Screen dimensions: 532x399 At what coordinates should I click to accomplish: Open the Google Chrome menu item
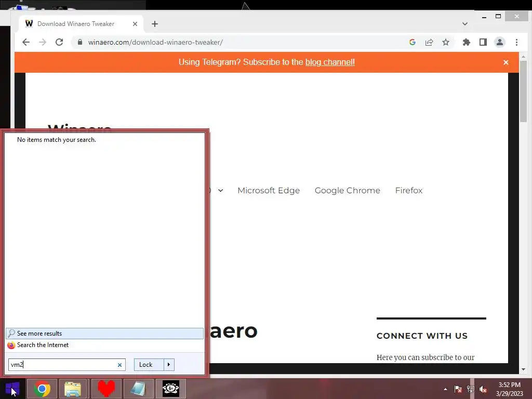pos(348,190)
